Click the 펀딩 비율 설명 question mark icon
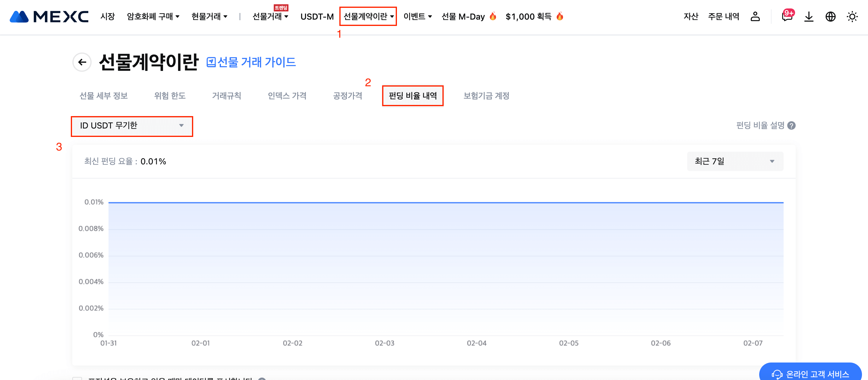 point(791,125)
